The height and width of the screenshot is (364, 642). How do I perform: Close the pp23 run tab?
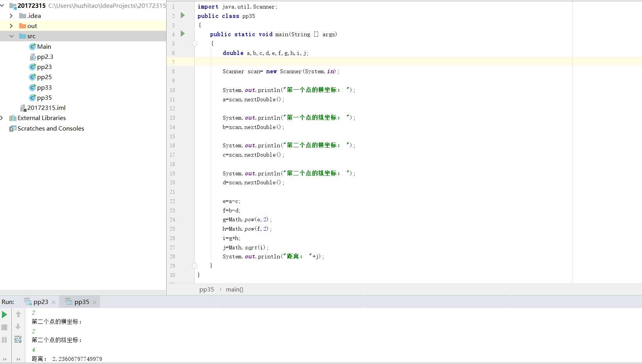[54, 302]
